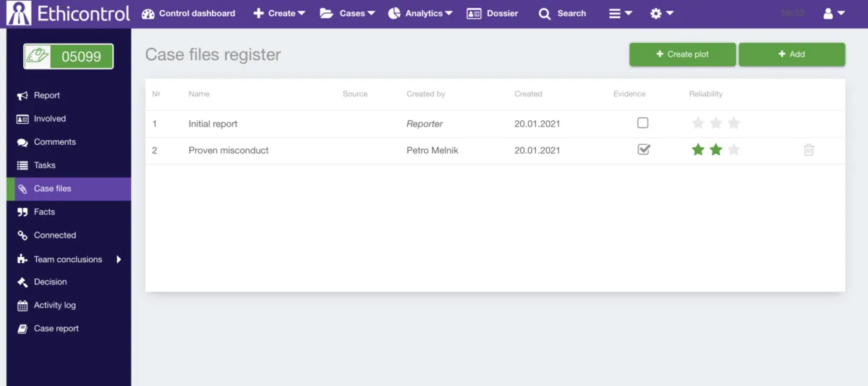This screenshot has width=868, height=386.
Task: Click the Facts quotation icon
Action: pyautogui.click(x=22, y=212)
